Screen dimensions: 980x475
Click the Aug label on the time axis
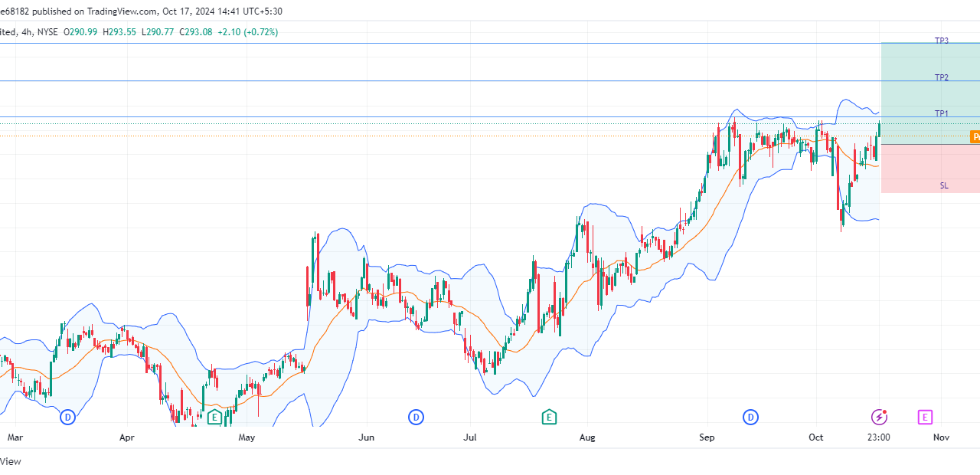[x=587, y=437]
